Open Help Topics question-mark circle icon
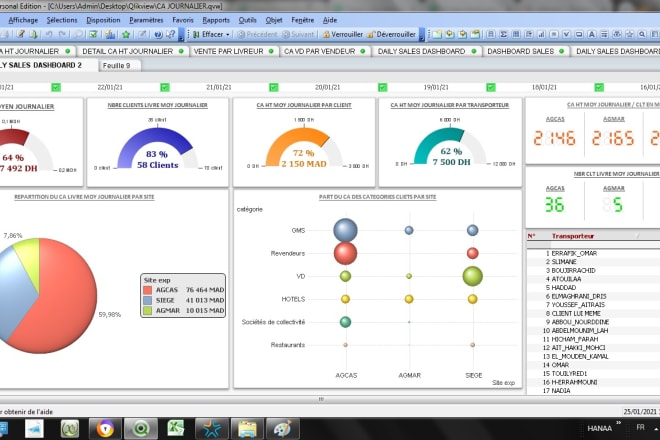The width and height of the screenshot is (660, 440). pos(158,35)
